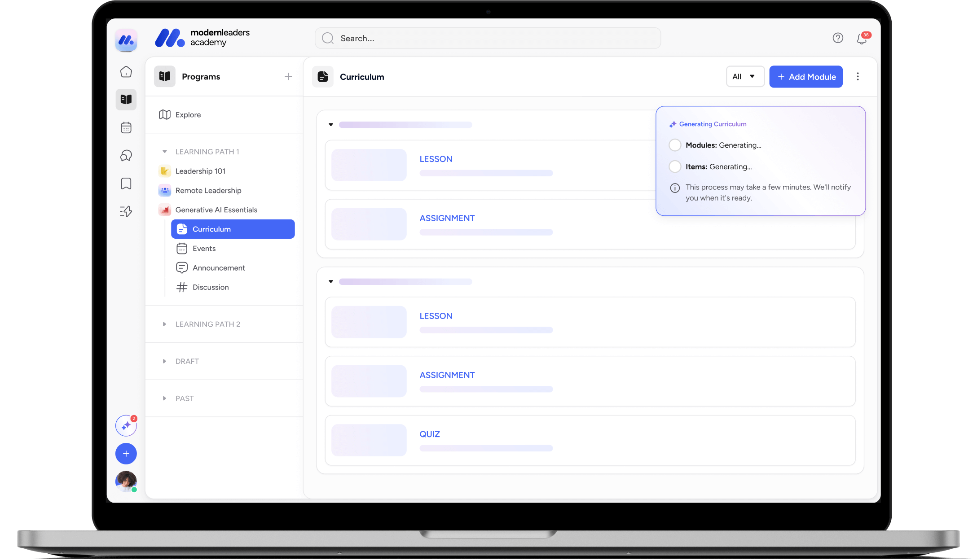
Task: Click the Modules generating status radio circle
Action: tap(675, 145)
